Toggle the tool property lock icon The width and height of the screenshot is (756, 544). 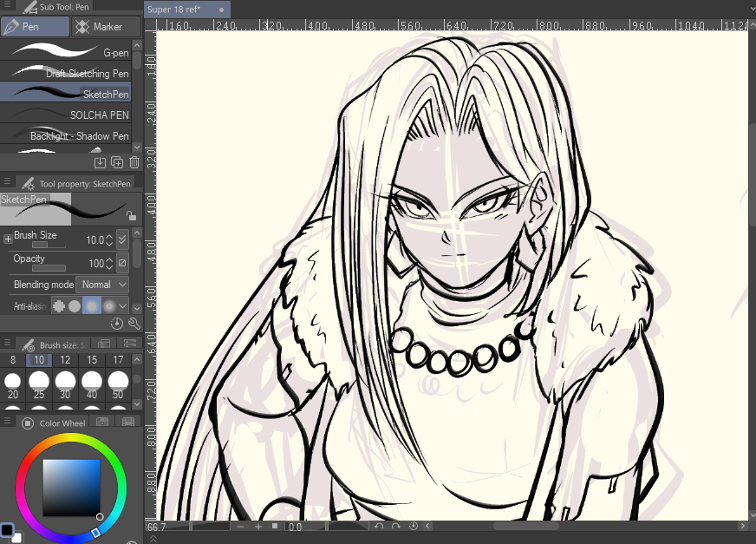[131, 216]
